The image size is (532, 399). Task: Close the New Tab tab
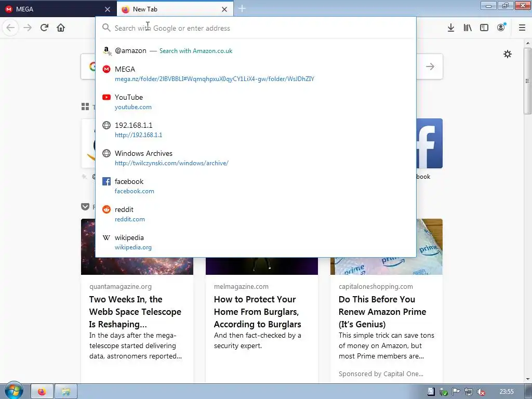click(x=224, y=9)
